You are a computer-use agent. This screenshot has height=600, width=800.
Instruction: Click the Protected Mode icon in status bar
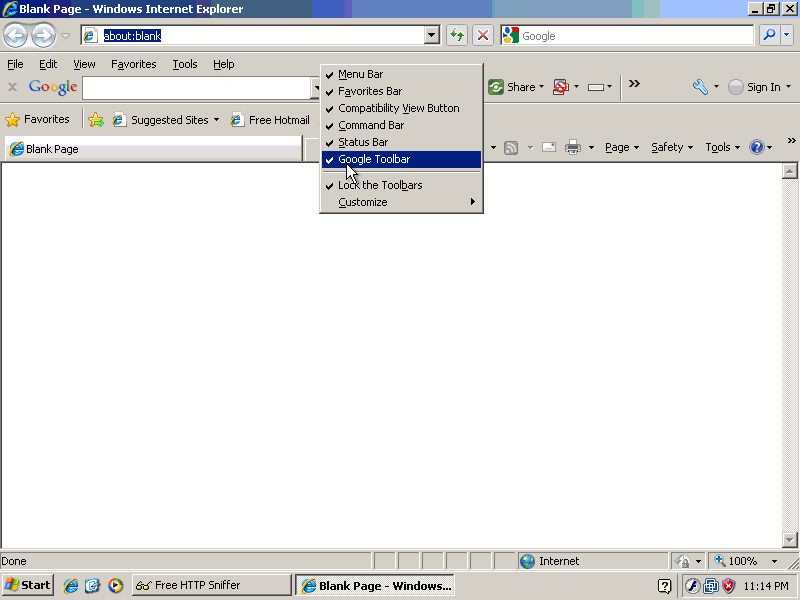(682, 561)
